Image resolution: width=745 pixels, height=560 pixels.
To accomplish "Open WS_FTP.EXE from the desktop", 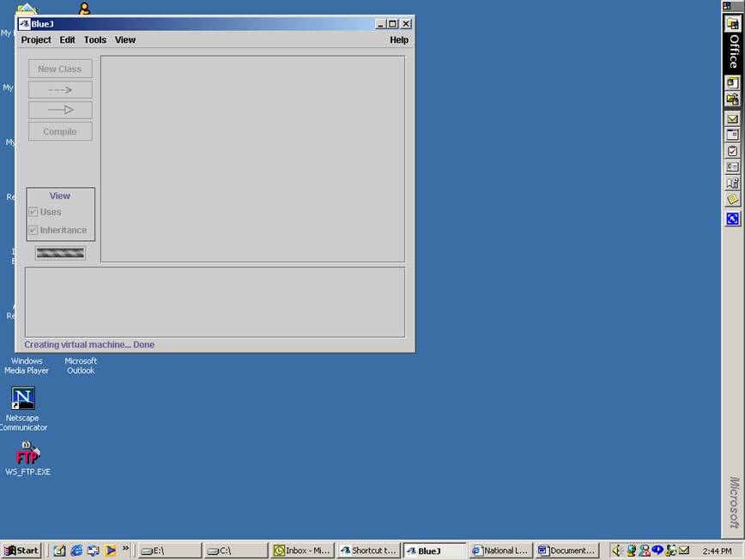I will [x=27, y=452].
